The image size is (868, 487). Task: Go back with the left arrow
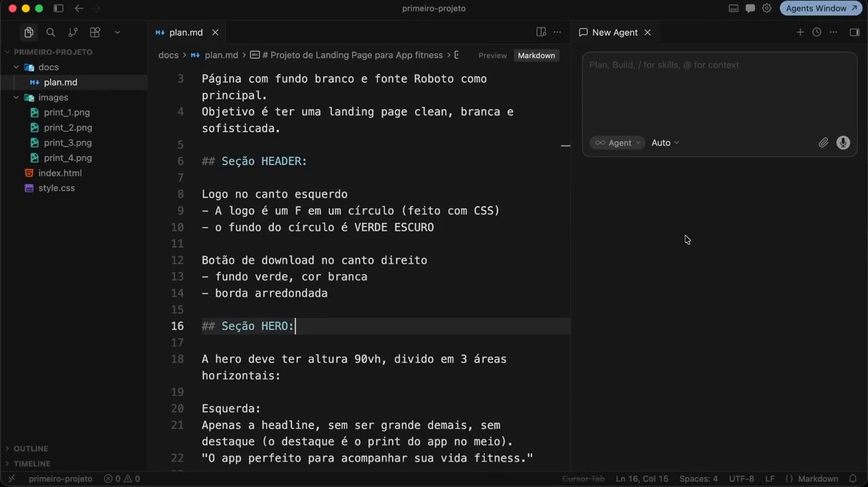click(x=79, y=9)
